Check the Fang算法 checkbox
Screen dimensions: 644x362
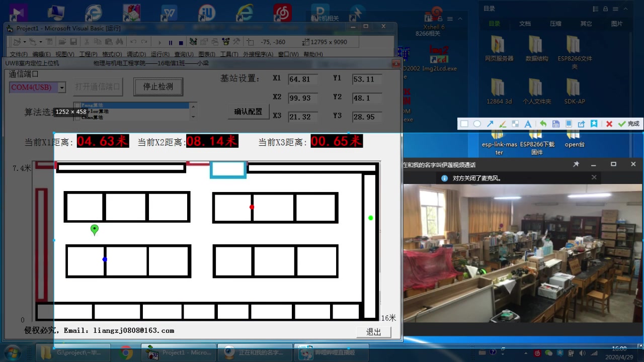(x=76, y=105)
